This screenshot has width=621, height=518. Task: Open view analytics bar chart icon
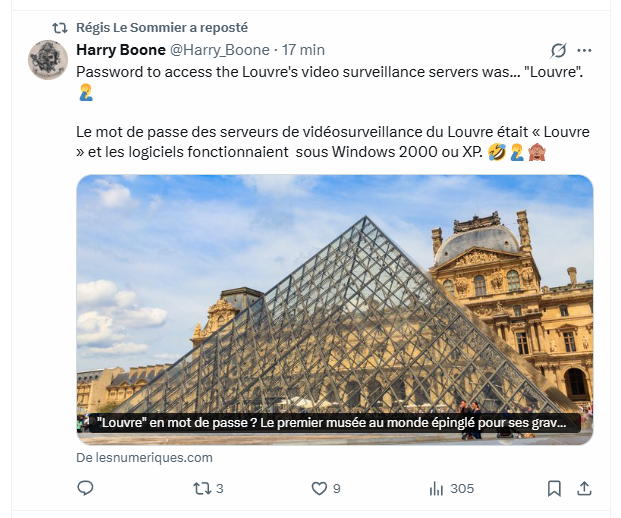436,488
